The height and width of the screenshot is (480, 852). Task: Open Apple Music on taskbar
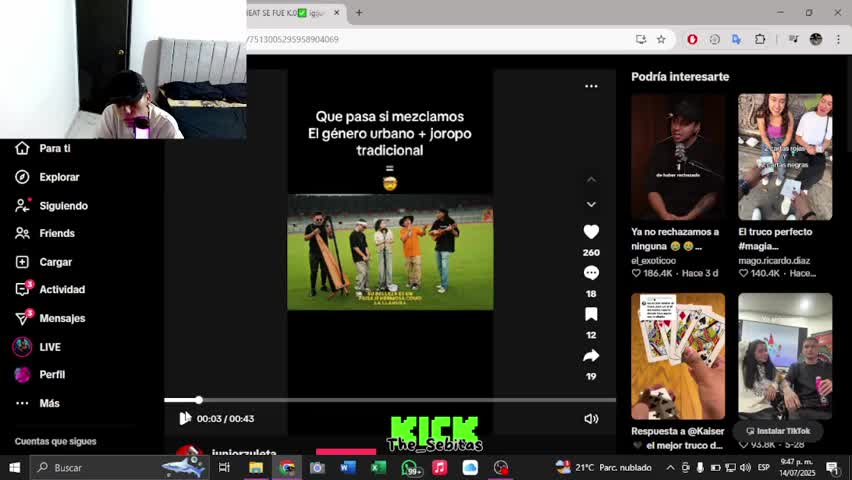click(x=440, y=467)
